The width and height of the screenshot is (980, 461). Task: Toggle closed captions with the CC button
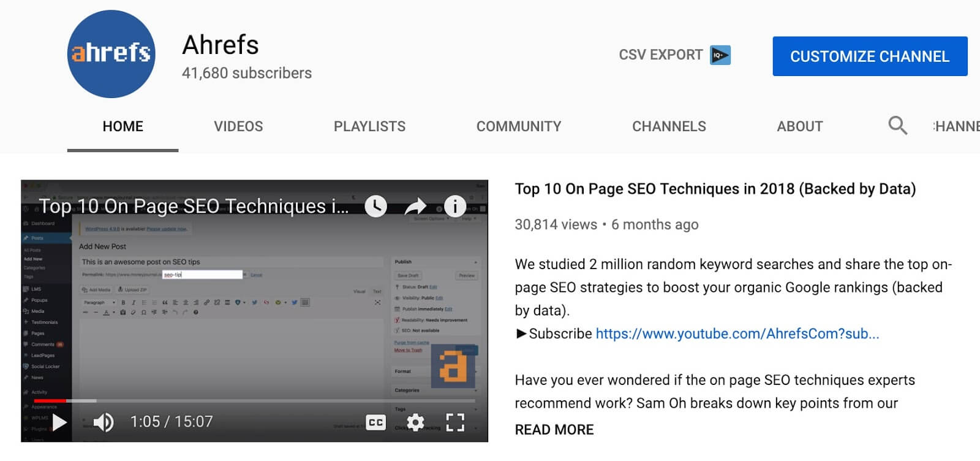click(375, 422)
